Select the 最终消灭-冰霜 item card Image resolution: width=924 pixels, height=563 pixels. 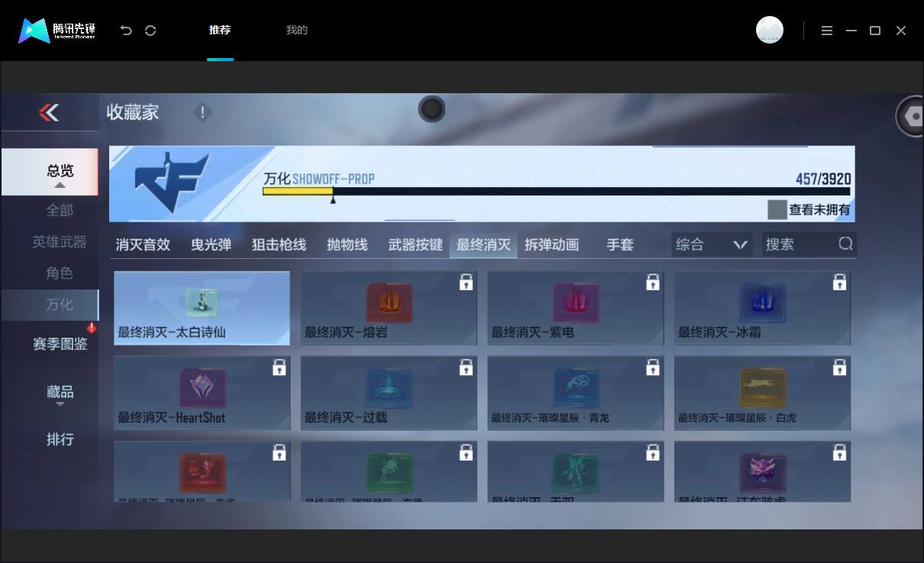pos(762,308)
